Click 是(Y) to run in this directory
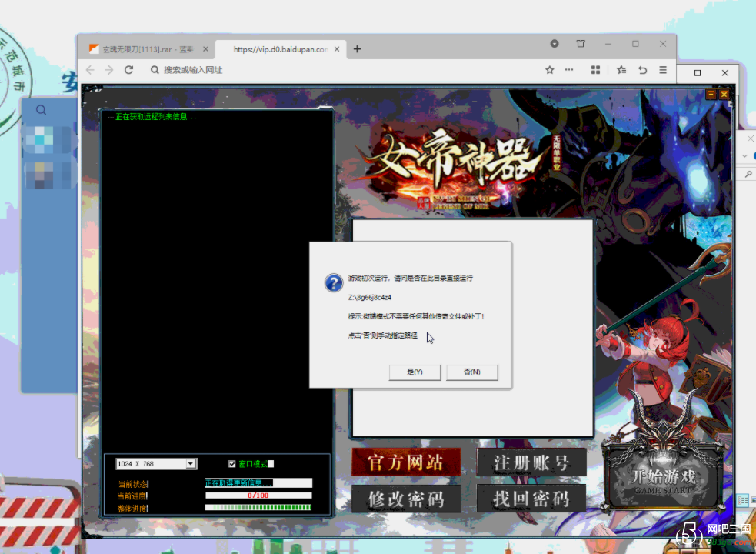Image resolution: width=756 pixels, height=554 pixels. [415, 372]
